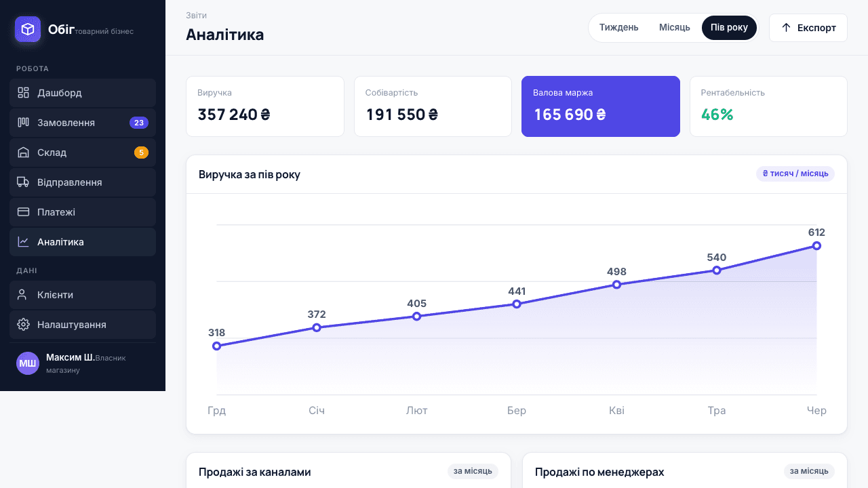Click the Рентабельність 46% card

point(768,106)
